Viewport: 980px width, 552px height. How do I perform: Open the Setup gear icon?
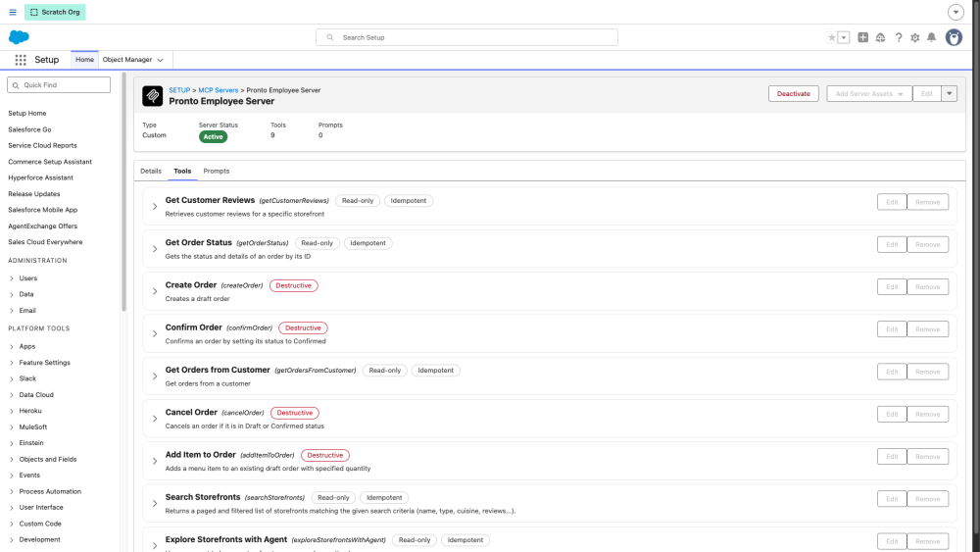(x=915, y=37)
